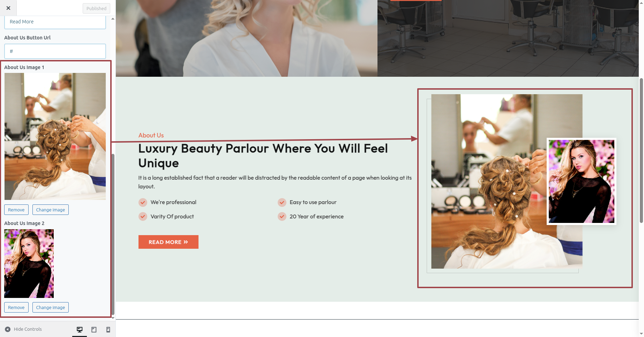Click the sidebar scroll down arrow
This screenshot has height=337, width=644.
(x=113, y=318)
